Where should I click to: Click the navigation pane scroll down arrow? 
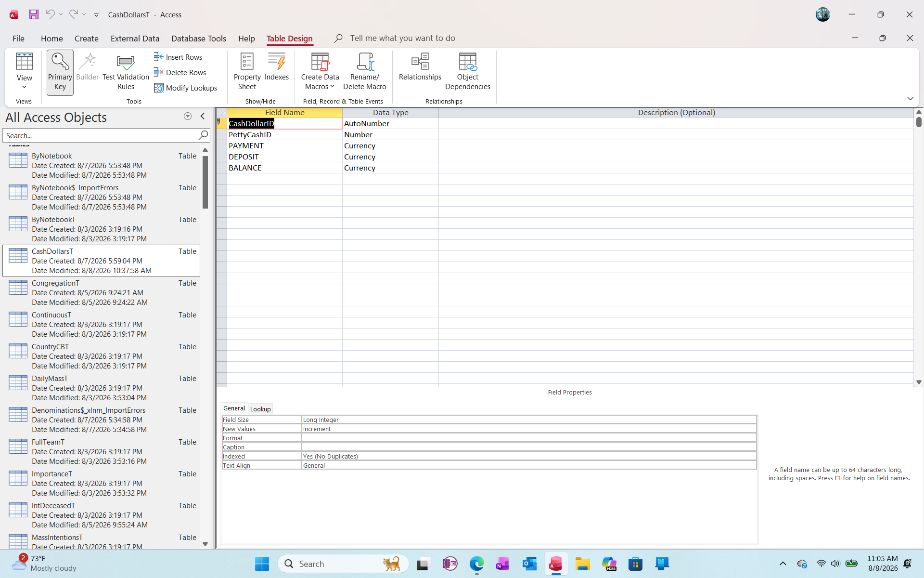point(205,544)
